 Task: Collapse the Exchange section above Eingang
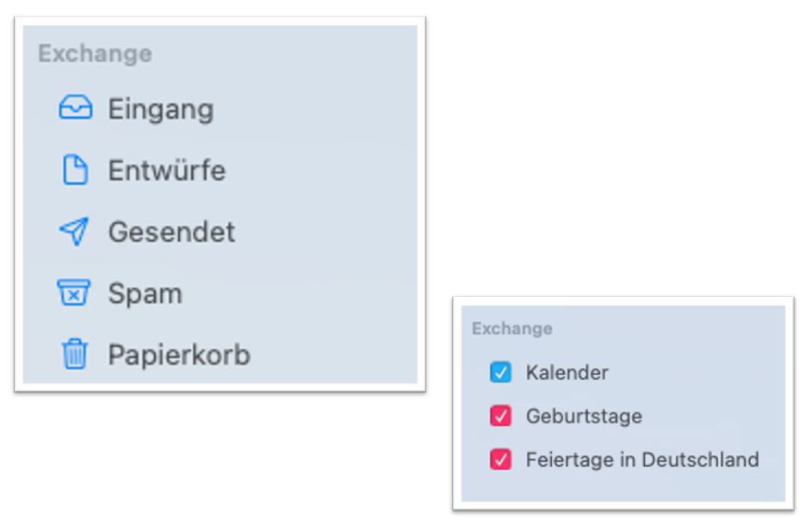[x=96, y=53]
